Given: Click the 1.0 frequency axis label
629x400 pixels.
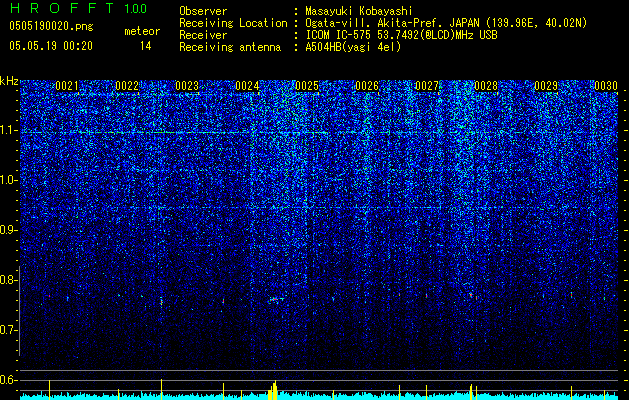Looking at the screenshot, I should pos(8,180).
